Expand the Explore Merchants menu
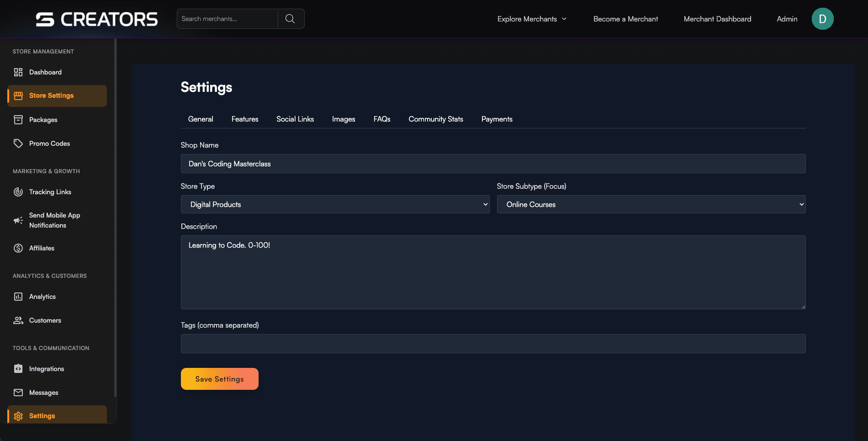Viewport: 868px width, 441px height. pos(531,19)
